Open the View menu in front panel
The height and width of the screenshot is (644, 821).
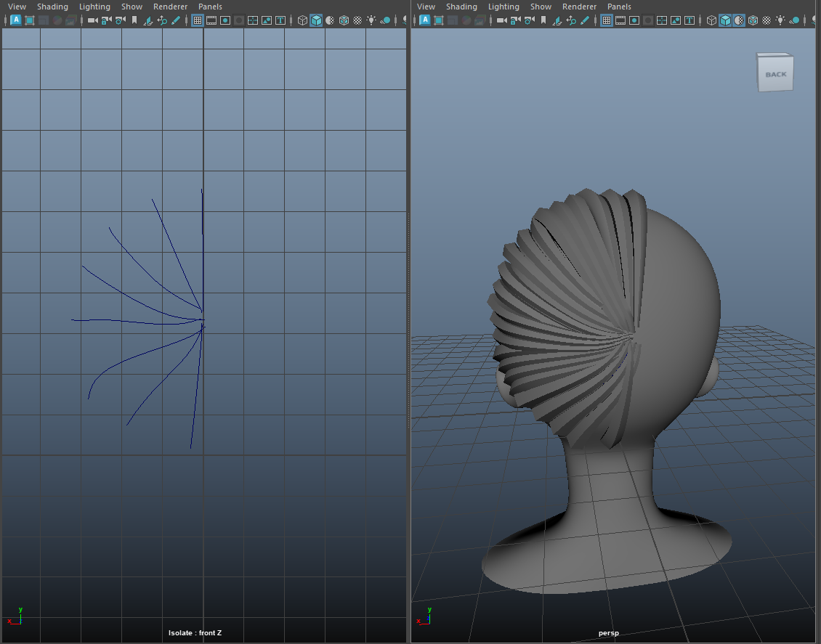pyautogui.click(x=17, y=7)
